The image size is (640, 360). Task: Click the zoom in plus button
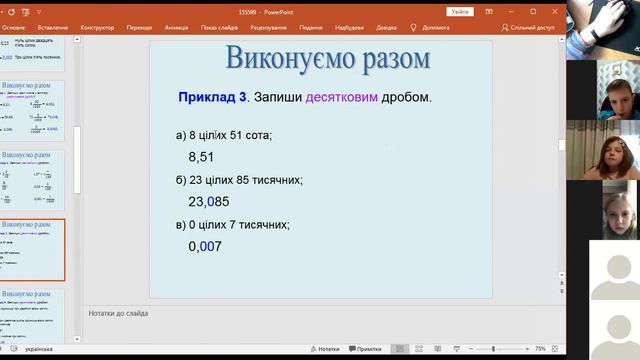(x=527, y=349)
